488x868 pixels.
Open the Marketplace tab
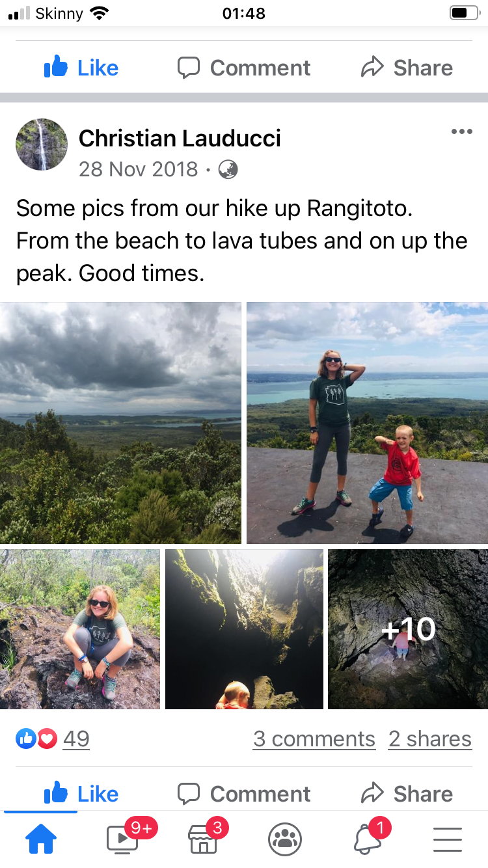tap(204, 837)
